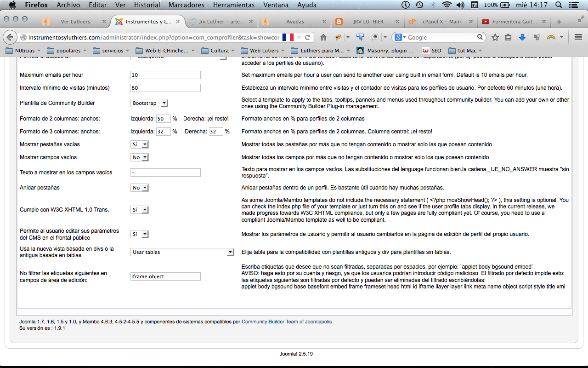Viewport: 588px width, 368px height.
Task: Reload the page with the refresh icon
Action: pyautogui.click(x=307, y=37)
